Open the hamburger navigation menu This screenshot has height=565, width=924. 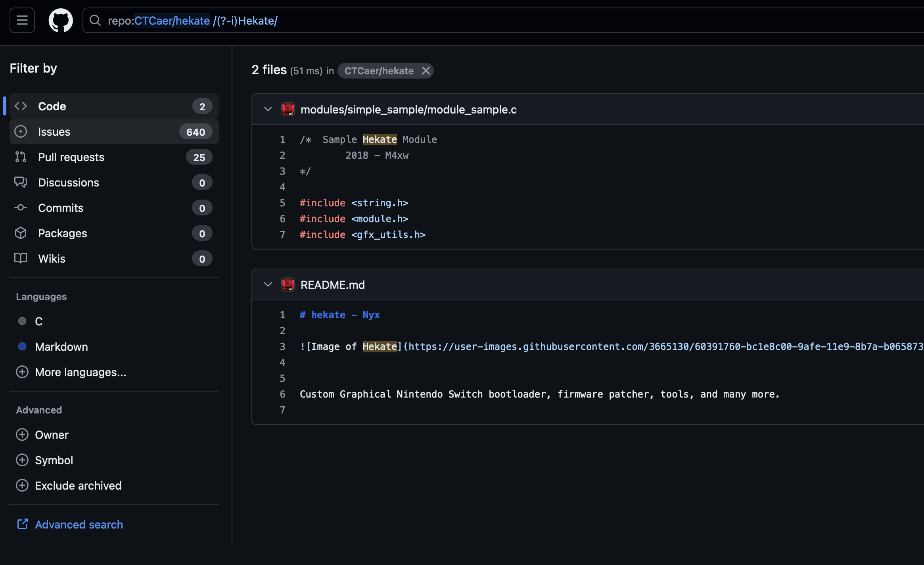pos(22,20)
